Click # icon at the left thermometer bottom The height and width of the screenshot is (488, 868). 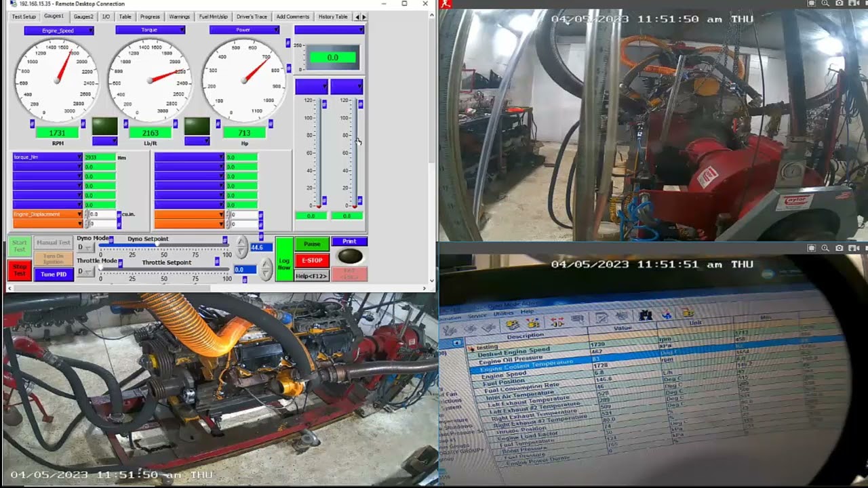click(x=324, y=201)
